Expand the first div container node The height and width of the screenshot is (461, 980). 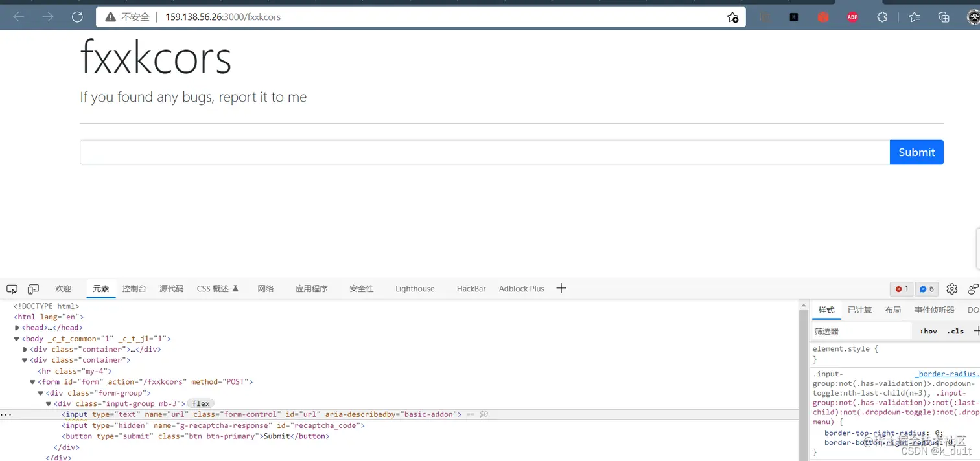pos(25,350)
